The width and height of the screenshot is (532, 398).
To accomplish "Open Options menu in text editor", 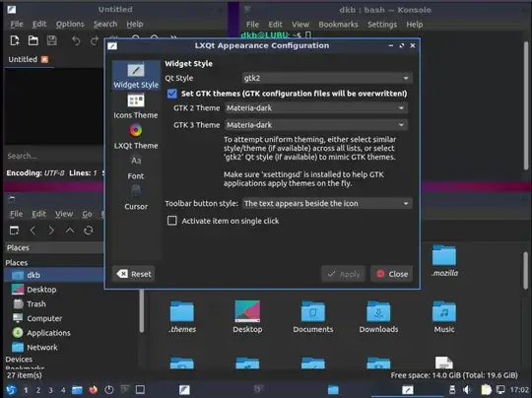I will 70,24.
